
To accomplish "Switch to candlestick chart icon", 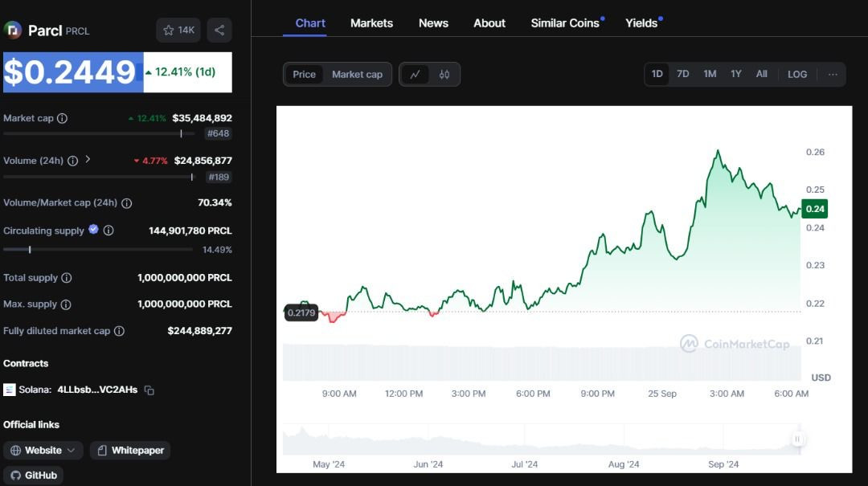I will (x=444, y=74).
